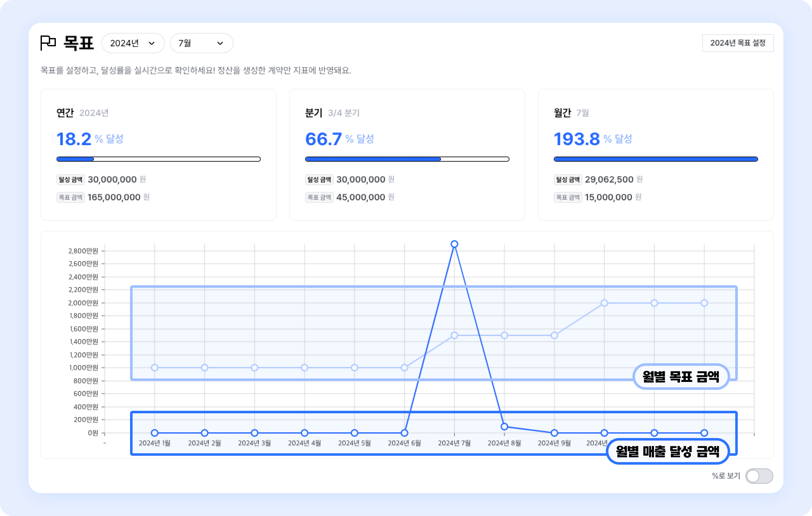Viewport: 812px width, 516px height.
Task: Click the chevron arrow in the 7월 selector
Action: (220, 43)
